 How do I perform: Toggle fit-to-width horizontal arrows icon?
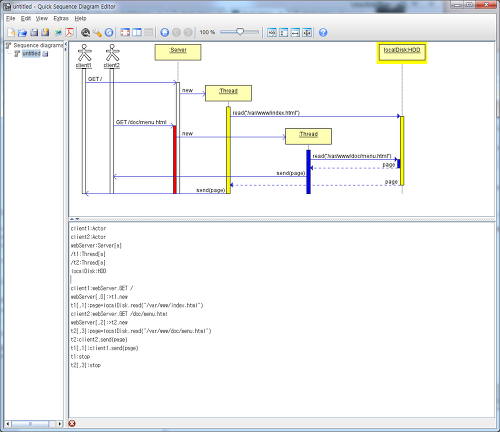click(295, 32)
